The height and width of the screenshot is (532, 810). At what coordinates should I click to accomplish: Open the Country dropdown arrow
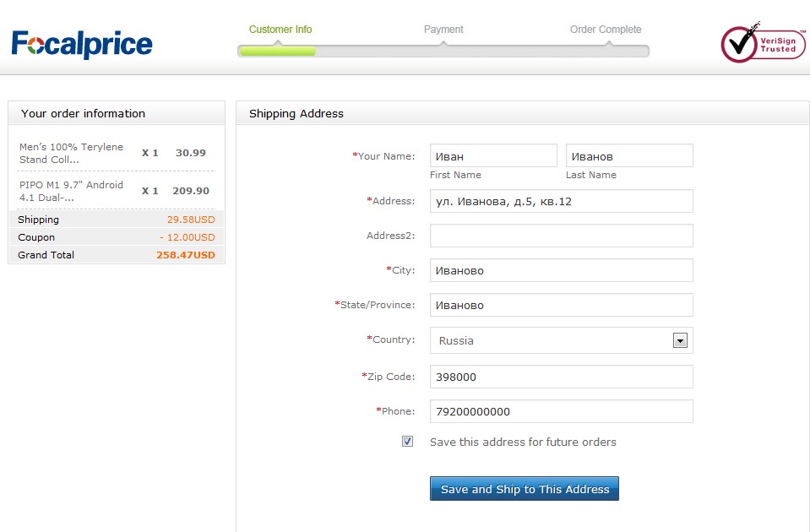pyautogui.click(x=680, y=340)
